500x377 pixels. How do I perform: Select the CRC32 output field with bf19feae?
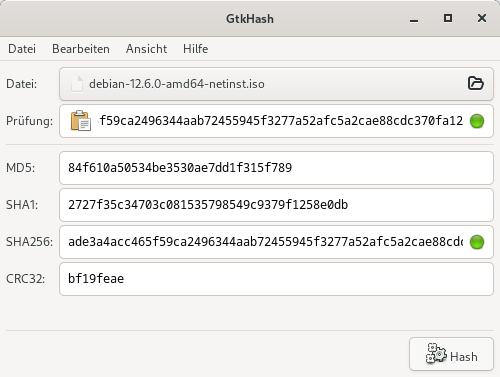(276, 279)
